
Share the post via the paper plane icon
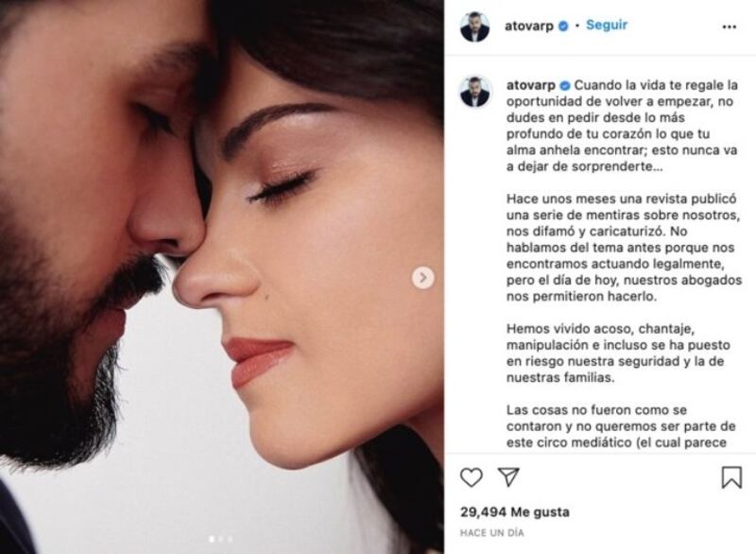508,476
